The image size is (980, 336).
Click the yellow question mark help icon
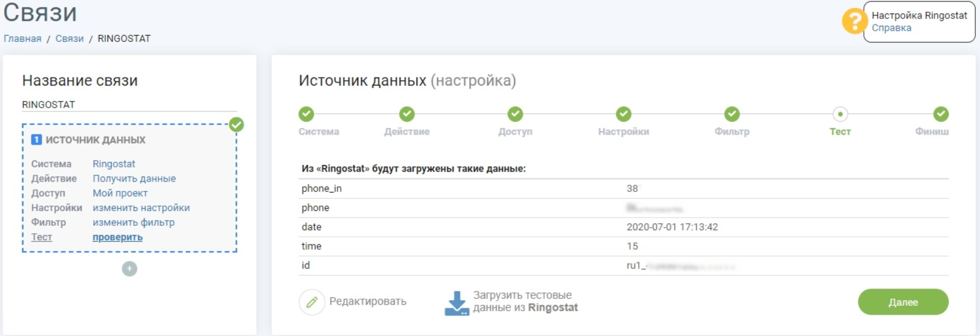[854, 22]
